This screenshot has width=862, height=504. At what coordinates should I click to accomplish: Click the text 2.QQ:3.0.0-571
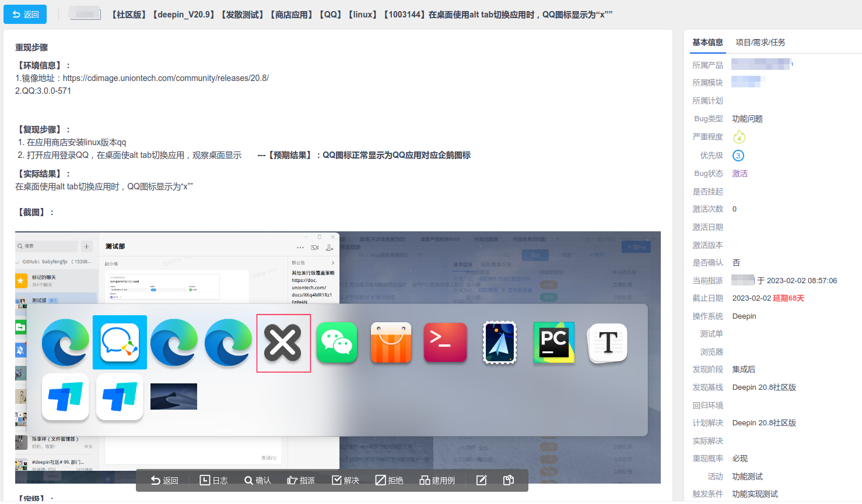click(43, 91)
